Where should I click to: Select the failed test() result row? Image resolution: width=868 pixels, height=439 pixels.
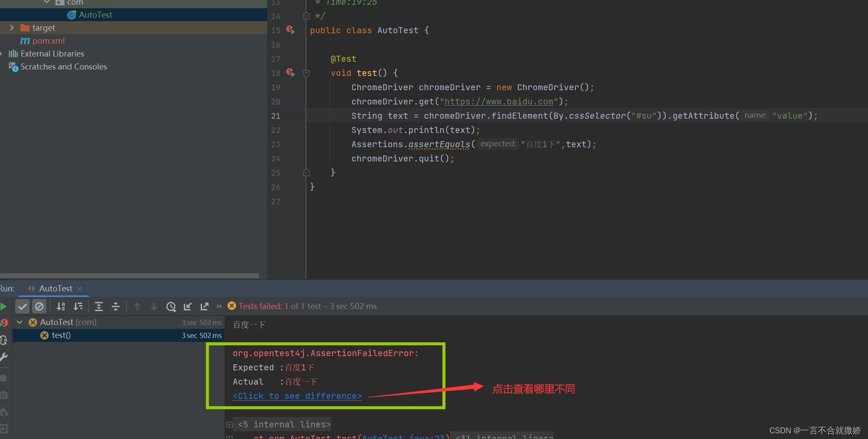pos(118,335)
